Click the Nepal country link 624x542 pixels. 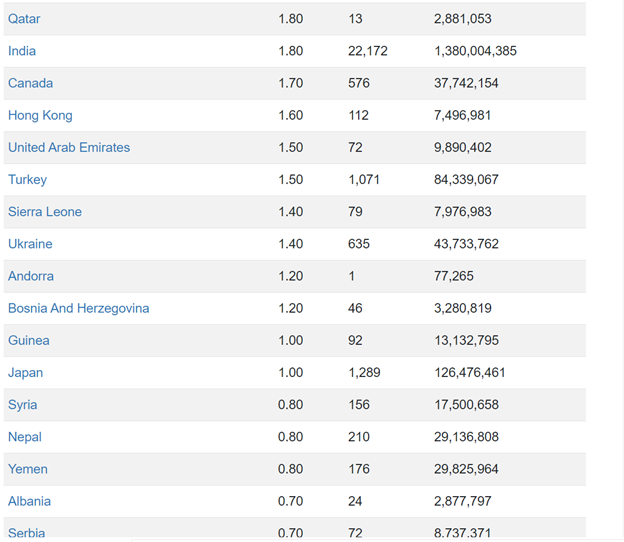point(25,437)
